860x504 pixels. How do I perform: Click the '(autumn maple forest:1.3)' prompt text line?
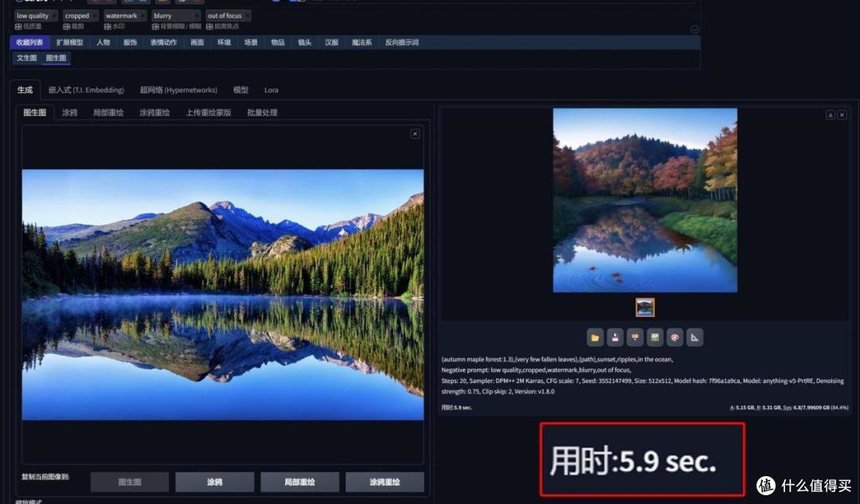[x=557, y=359]
